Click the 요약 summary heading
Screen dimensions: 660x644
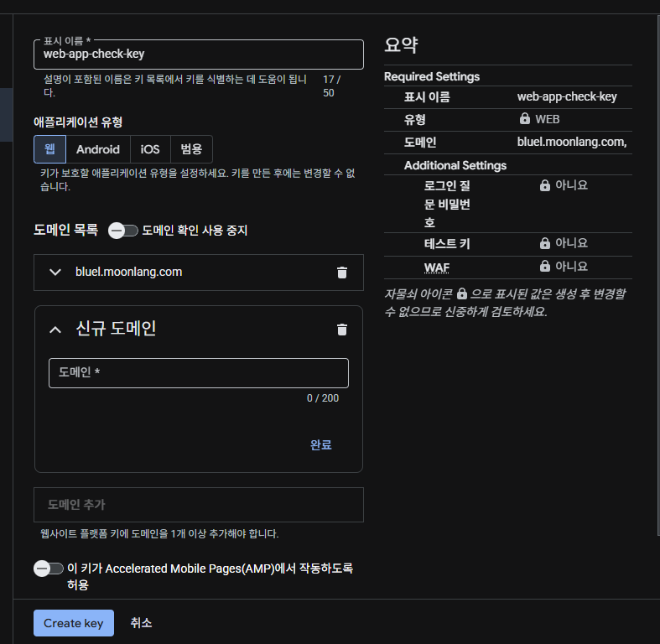[401, 45]
